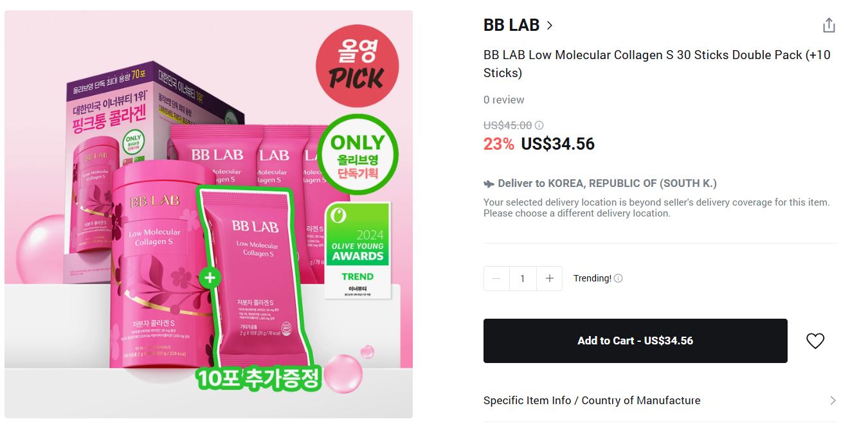This screenshot has width=868, height=426.
Task: Click the Trending! label
Action: 593,278
